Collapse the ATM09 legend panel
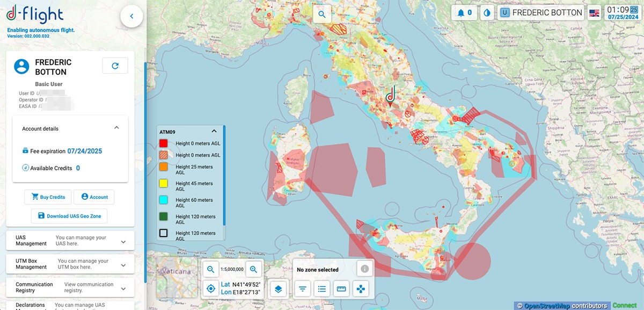Viewport: 644px width, 310px height. click(x=214, y=131)
